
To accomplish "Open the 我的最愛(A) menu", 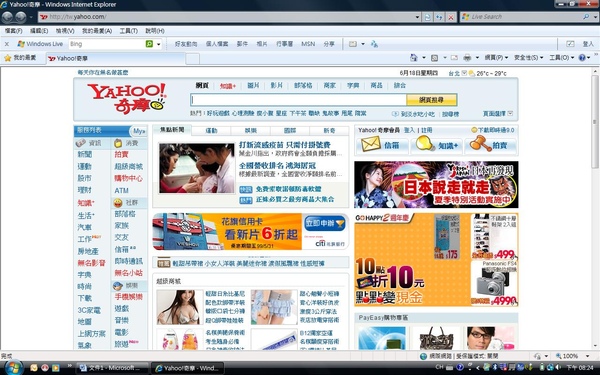I will tap(97, 31).
